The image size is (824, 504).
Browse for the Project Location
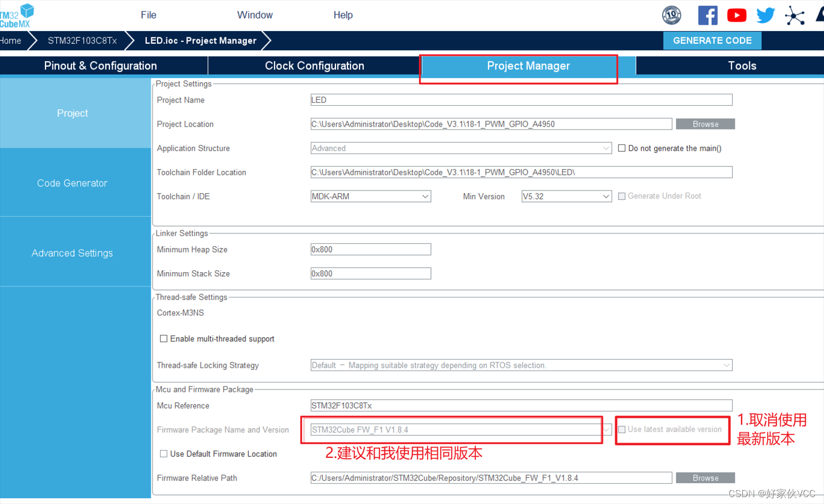tap(705, 124)
